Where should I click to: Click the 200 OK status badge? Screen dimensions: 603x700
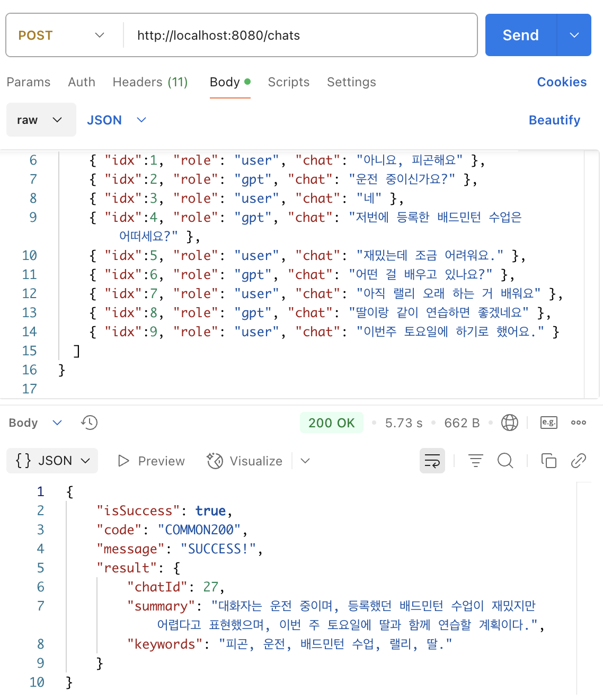click(x=332, y=423)
